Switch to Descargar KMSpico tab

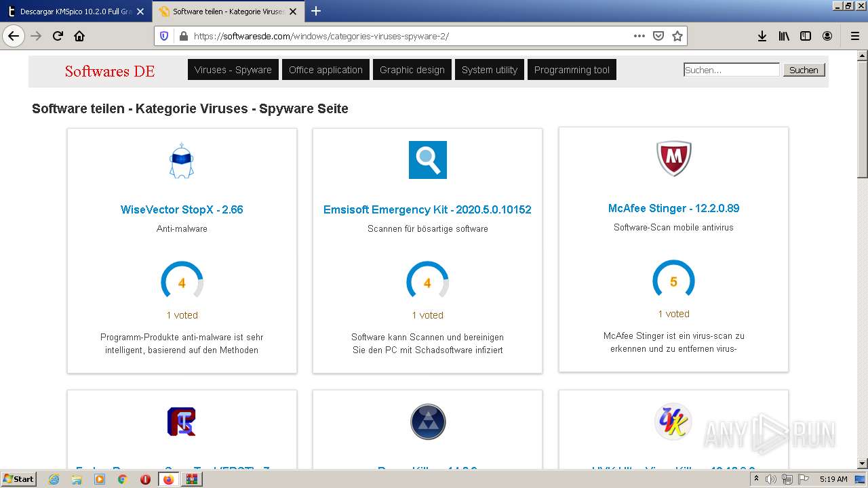tap(76, 12)
